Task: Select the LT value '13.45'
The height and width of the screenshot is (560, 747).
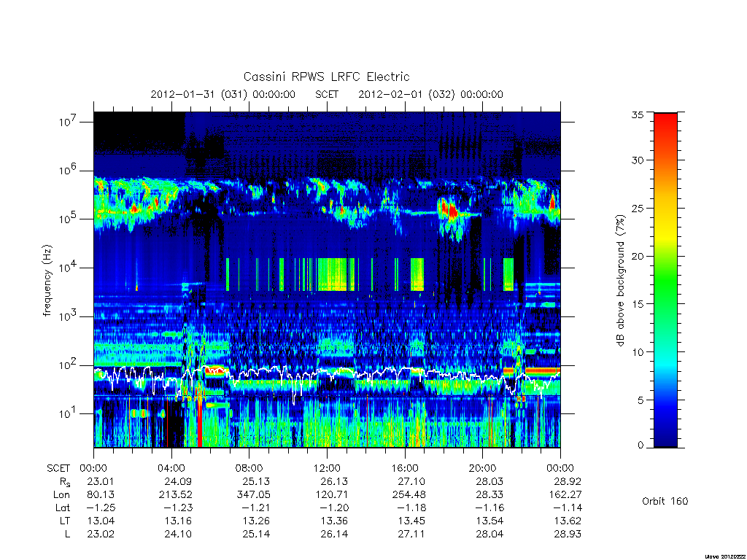Action: 411,521
